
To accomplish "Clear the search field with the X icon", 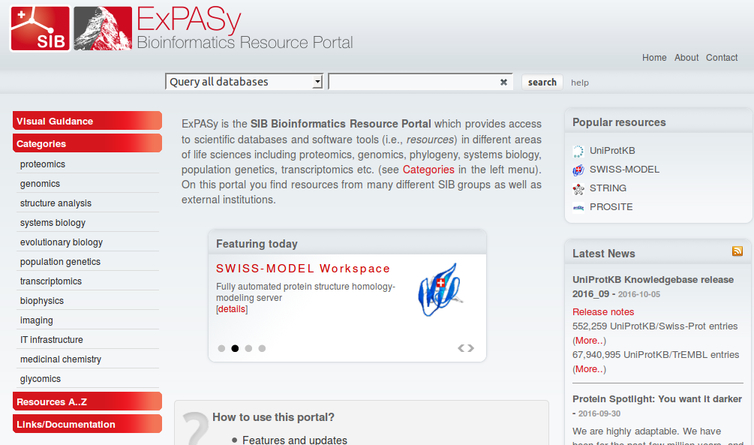I will 504,82.
